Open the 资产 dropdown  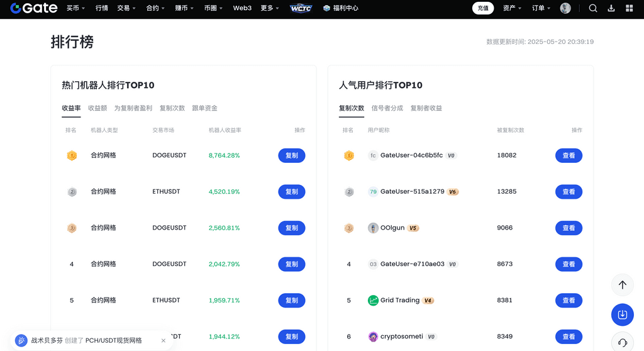click(513, 8)
